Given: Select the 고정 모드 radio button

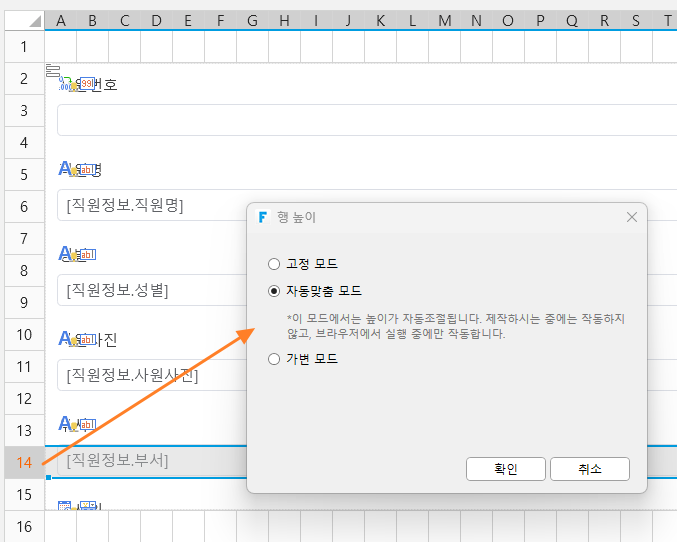Looking at the screenshot, I should click(x=274, y=264).
